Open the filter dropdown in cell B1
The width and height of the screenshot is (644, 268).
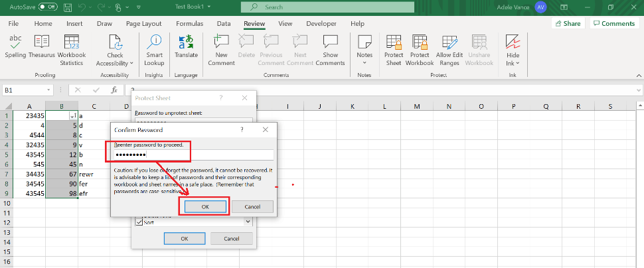point(74,116)
